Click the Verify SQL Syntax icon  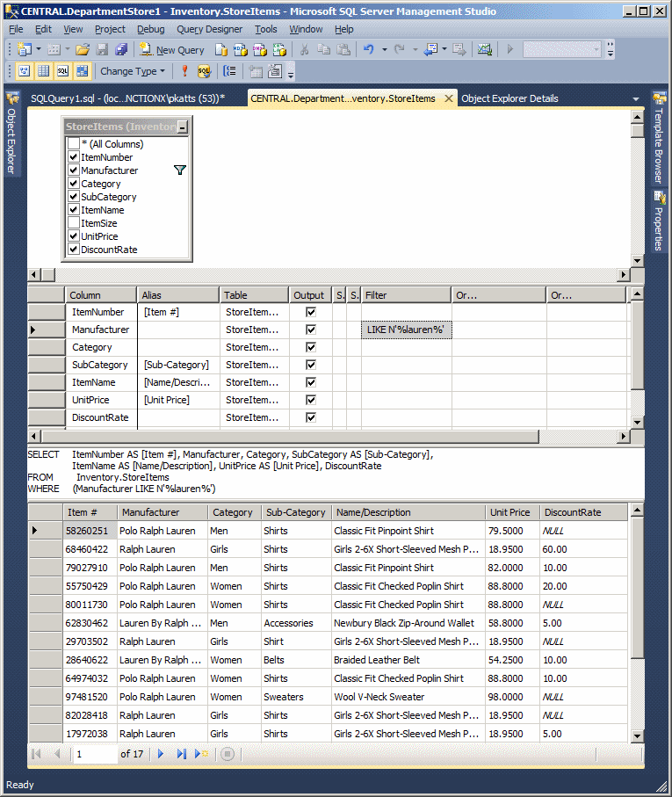204,71
